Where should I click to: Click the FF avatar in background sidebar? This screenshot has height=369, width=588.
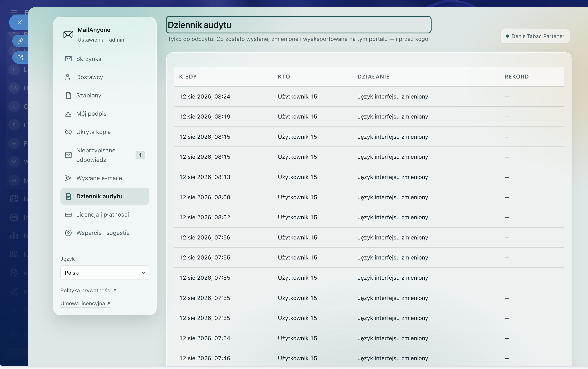click(x=14, y=144)
